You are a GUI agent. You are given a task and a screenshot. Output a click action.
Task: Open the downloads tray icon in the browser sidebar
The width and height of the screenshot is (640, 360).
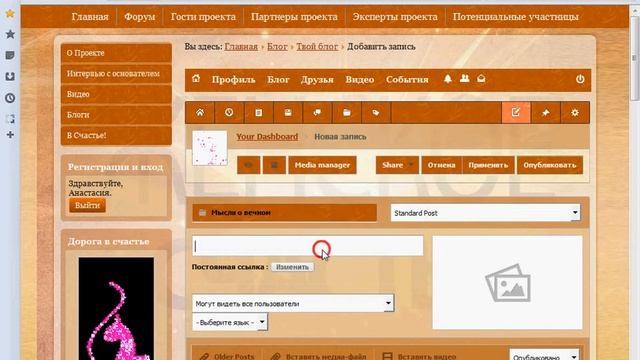pyautogui.click(x=10, y=77)
